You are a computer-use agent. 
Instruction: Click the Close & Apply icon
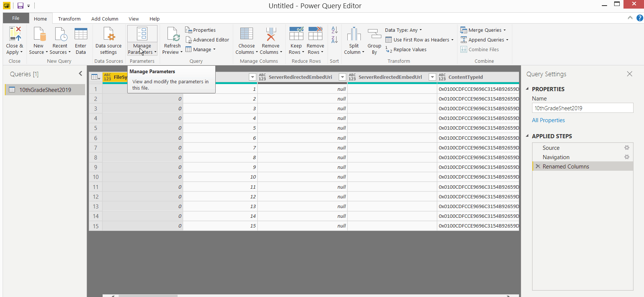click(x=15, y=34)
